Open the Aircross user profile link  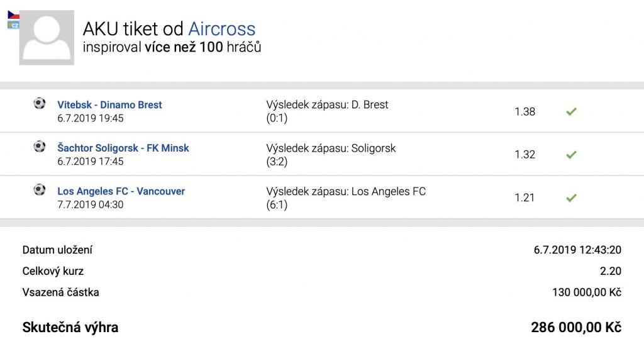pos(222,29)
